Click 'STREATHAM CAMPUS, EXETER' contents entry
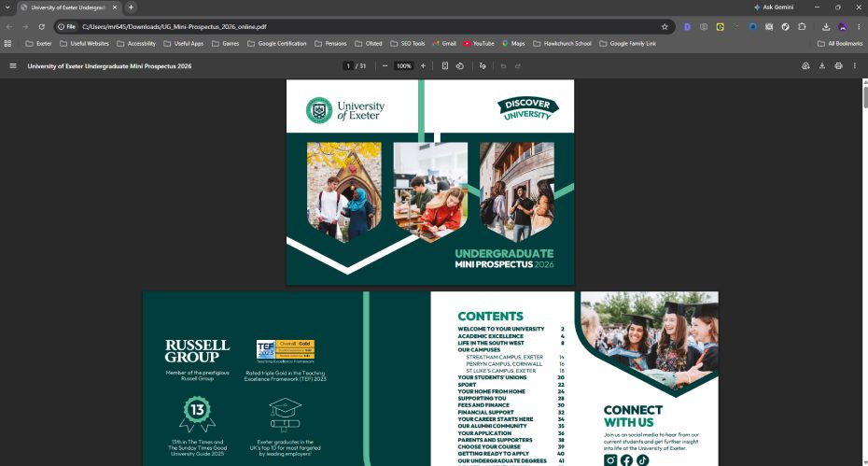 point(504,358)
